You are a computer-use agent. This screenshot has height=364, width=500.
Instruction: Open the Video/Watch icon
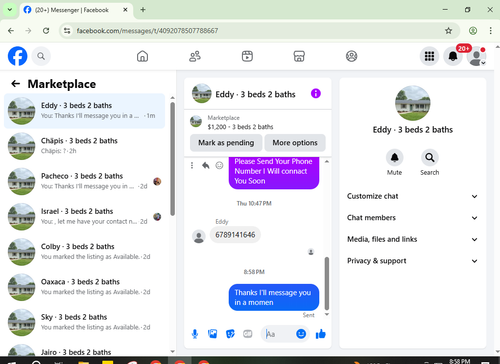(247, 56)
